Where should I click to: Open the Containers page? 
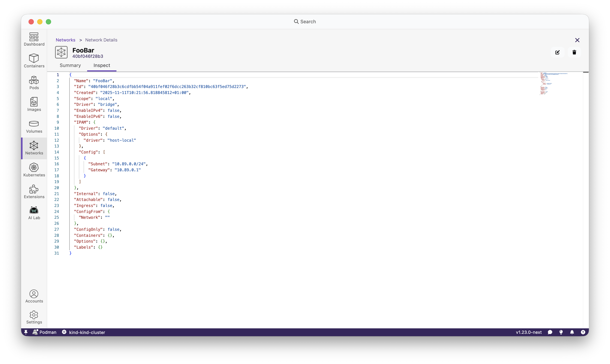click(x=34, y=61)
